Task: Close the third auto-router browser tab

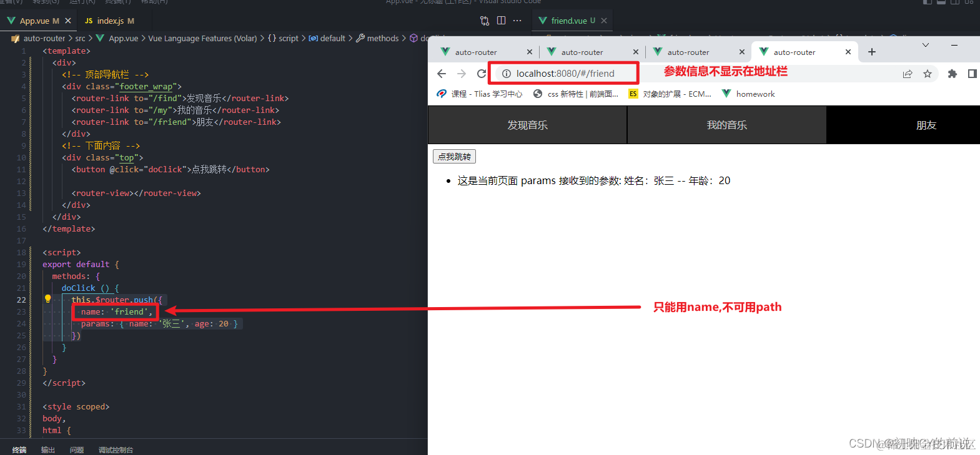Action: (x=742, y=52)
